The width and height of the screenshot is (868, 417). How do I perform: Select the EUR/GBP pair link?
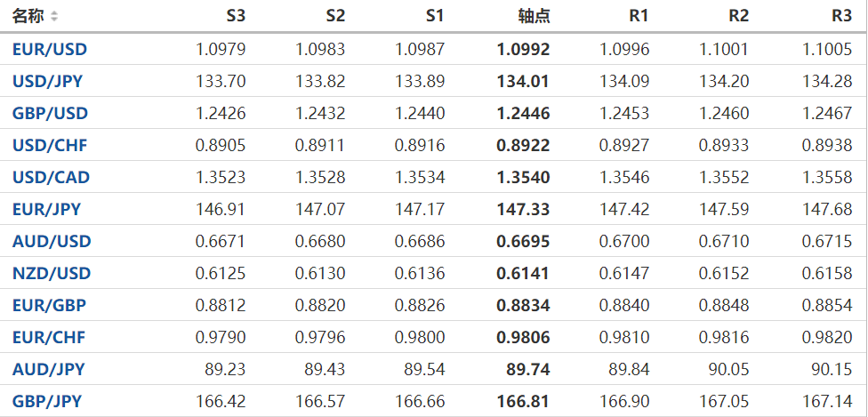click(49, 306)
